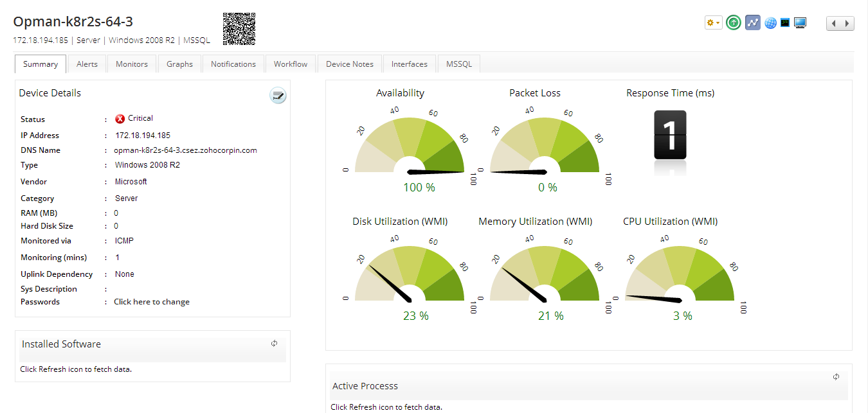The height and width of the screenshot is (413, 868).
Task: Select the Notifications tab
Action: click(x=233, y=64)
